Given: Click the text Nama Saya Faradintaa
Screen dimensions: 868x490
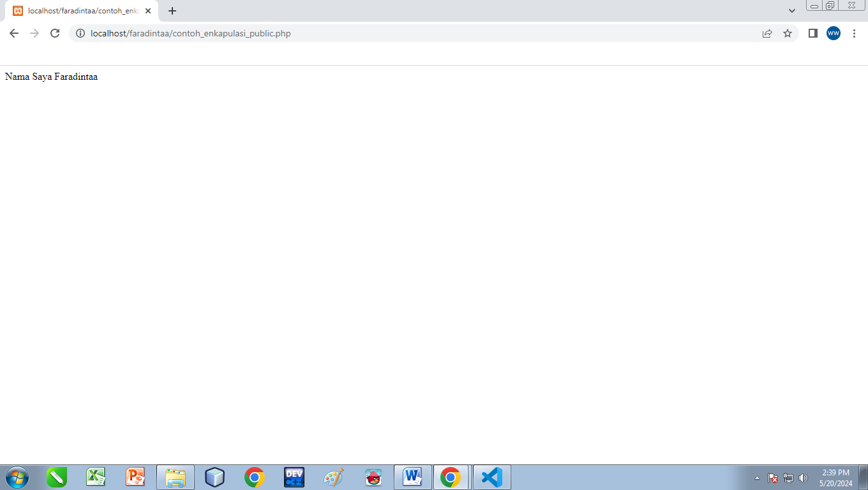Looking at the screenshot, I should click(51, 77).
